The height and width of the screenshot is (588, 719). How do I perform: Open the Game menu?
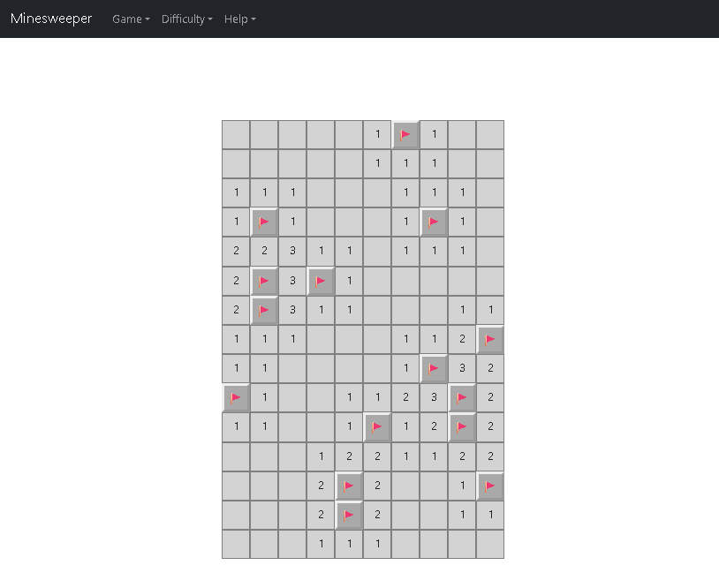[130, 19]
